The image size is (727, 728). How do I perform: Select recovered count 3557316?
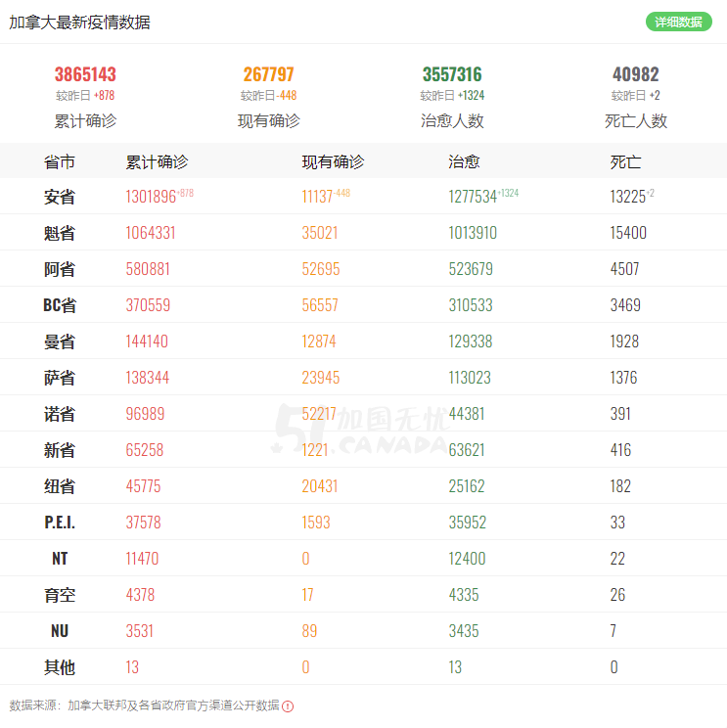pyautogui.click(x=452, y=74)
